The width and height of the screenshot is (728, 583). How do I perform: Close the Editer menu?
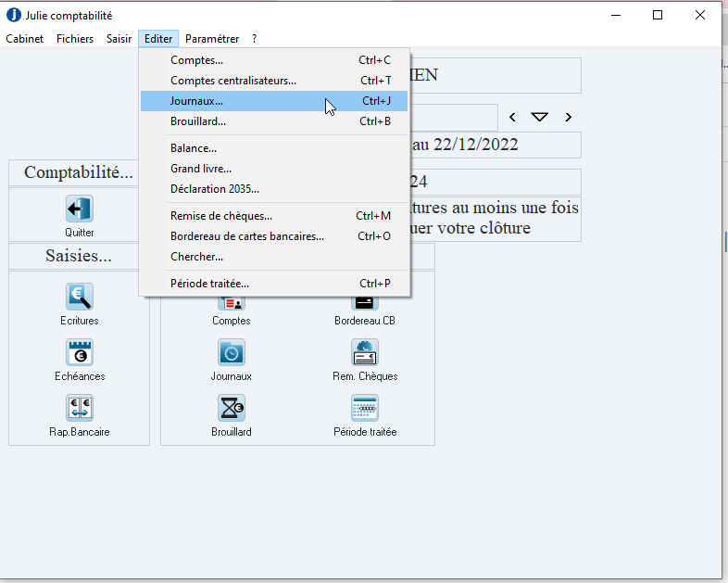click(158, 39)
